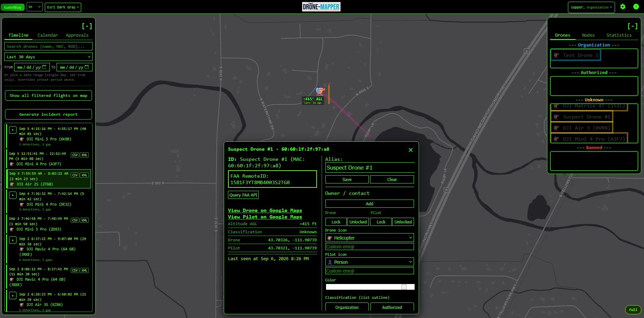
Task: Open the Last 30 days period dropdown
Action: [x=49, y=57]
